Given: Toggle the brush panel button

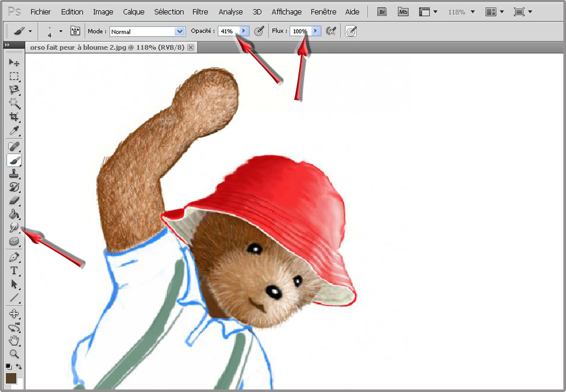Looking at the screenshot, I should (75, 31).
